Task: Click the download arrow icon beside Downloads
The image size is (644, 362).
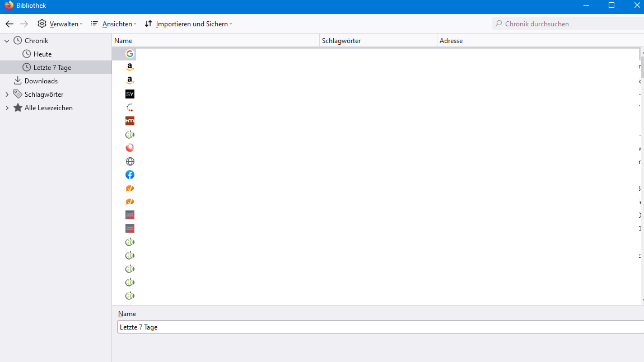Action: [x=18, y=81]
